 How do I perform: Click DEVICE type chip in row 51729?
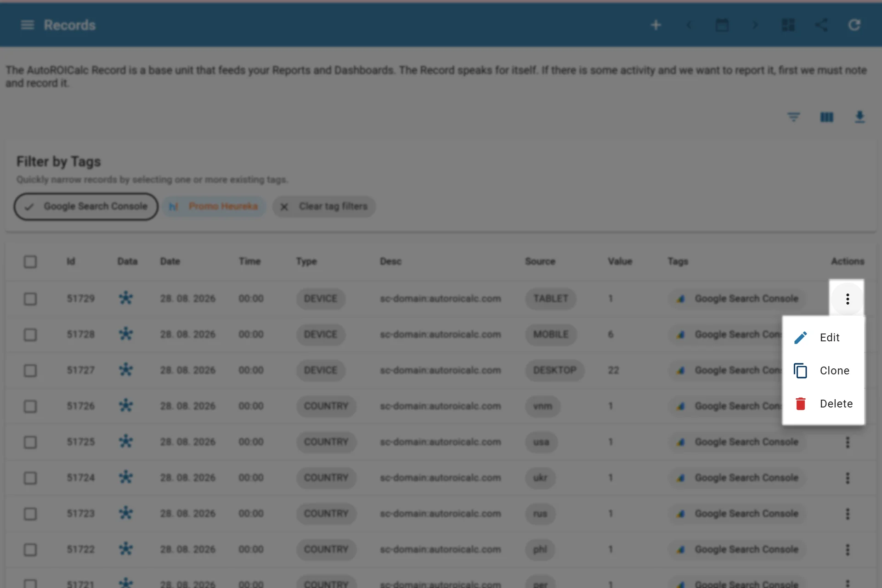pos(321,299)
